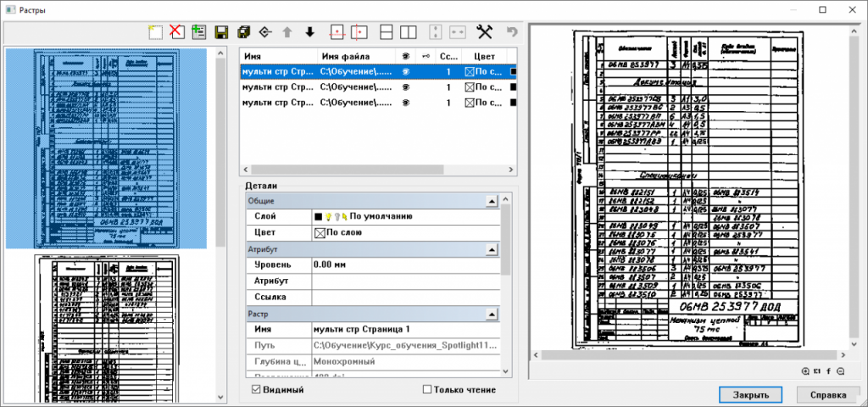Collapse the Общие section
This screenshot has height=407, width=868.
coord(491,202)
